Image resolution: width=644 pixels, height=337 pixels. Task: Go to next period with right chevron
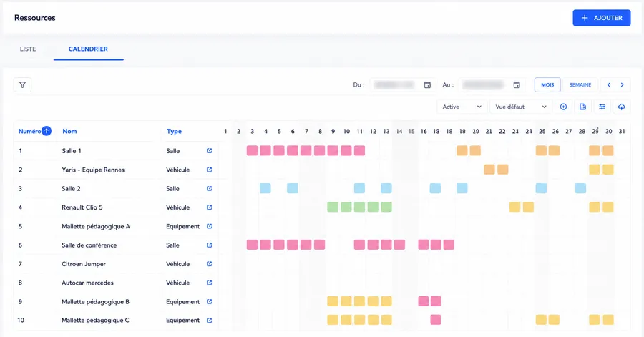(623, 85)
